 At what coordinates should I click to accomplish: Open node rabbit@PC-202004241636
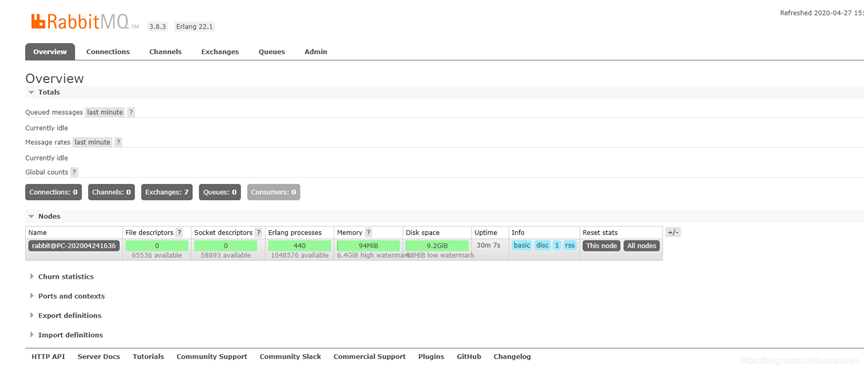tap(74, 246)
